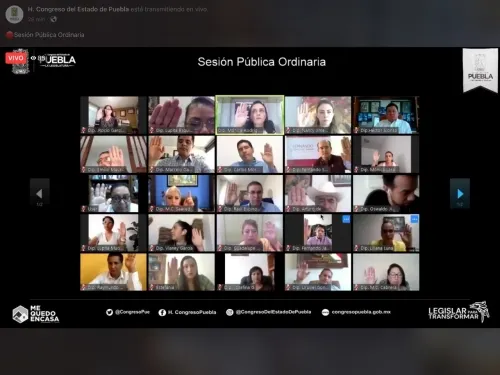Image resolution: width=500 pixels, height=375 pixels.
Task: Select the Dip. Uruviel Gon... video tile
Action: [x=318, y=272]
